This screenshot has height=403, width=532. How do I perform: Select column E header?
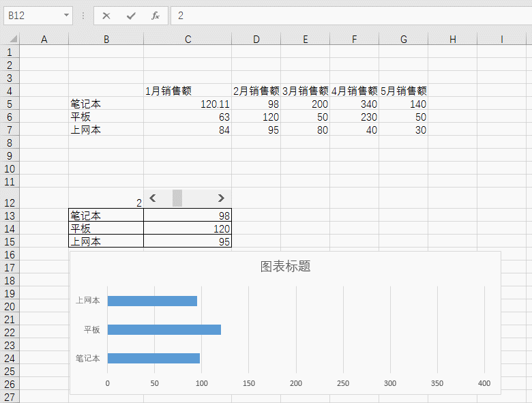pyautogui.click(x=306, y=40)
